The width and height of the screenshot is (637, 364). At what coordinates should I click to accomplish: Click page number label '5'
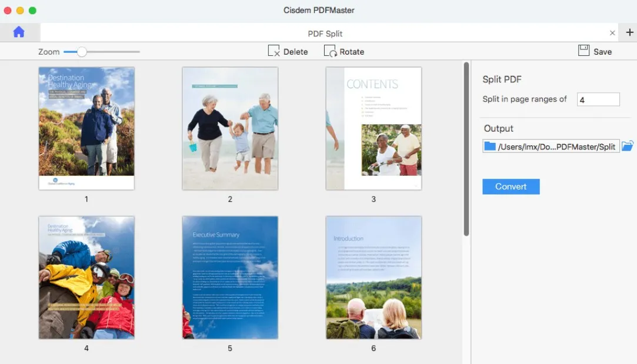(230, 348)
